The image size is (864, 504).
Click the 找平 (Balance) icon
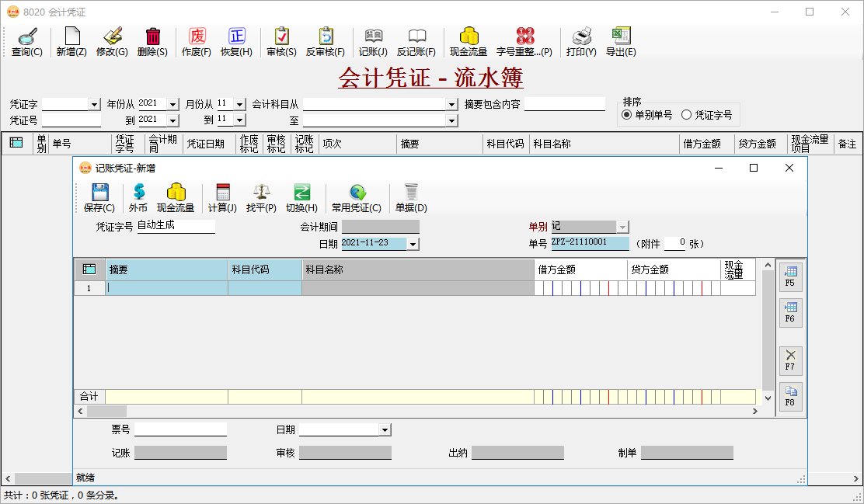point(261,196)
